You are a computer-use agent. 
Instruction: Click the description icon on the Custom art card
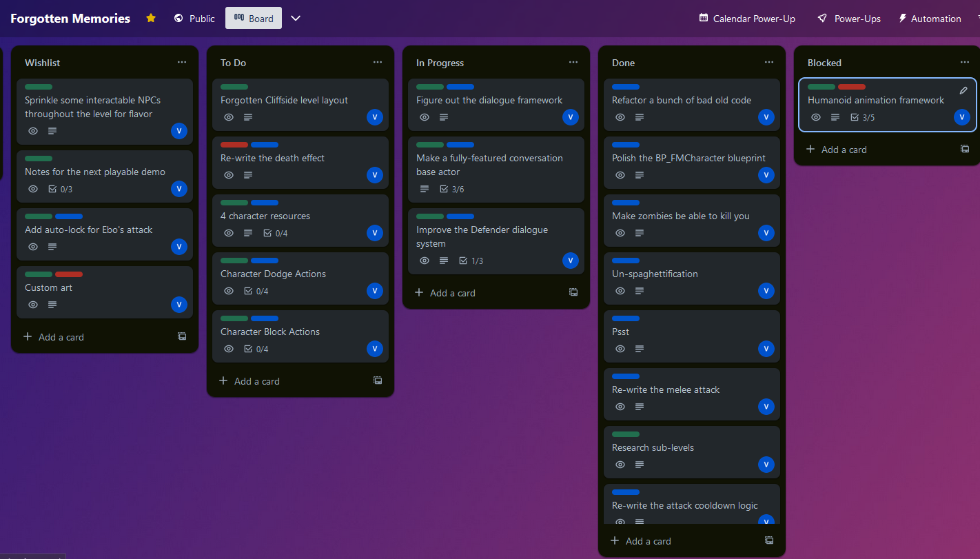pos(52,305)
